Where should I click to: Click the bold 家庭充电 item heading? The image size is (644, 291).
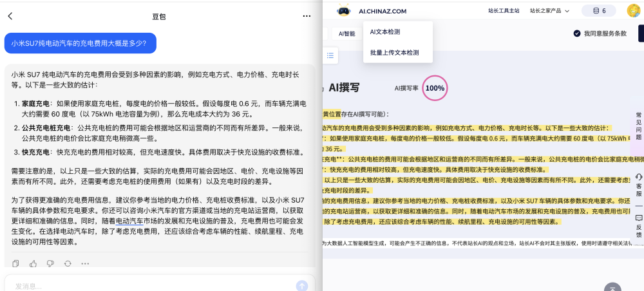(35, 103)
